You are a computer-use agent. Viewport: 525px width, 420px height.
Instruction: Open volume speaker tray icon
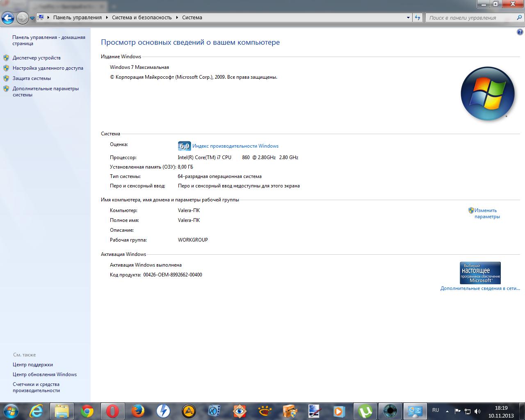point(477,411)
